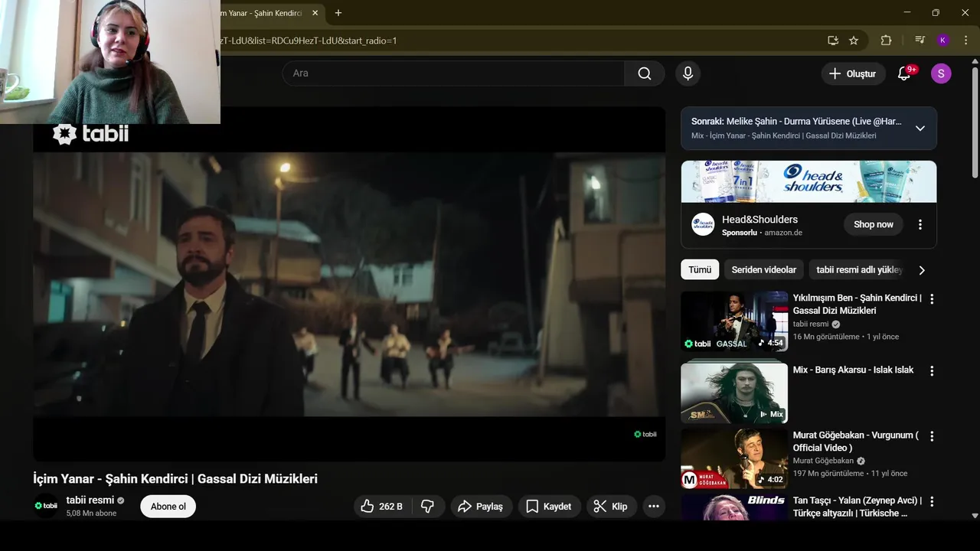Click the tabii channel avatar

pyautogui.click(x=46, y=506)
